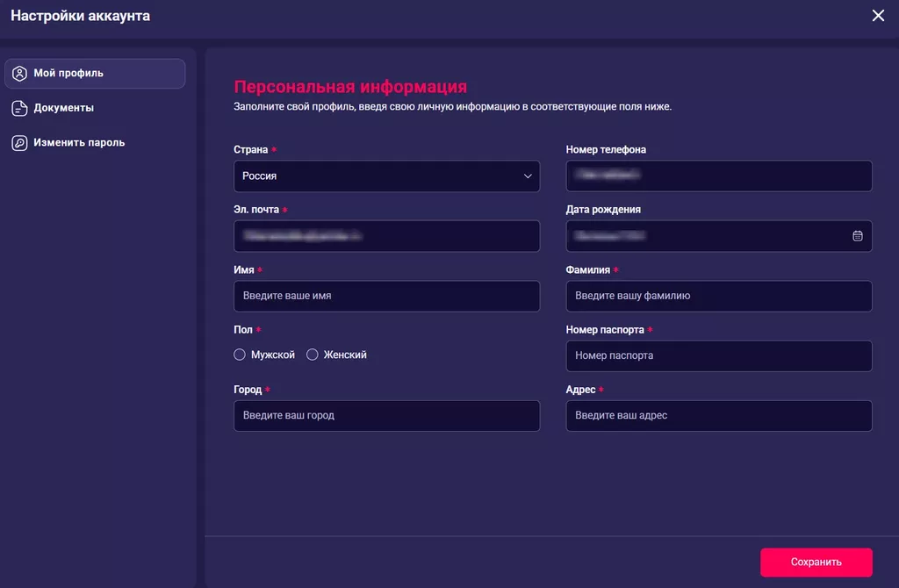Click the Город input box
Viewport: 899px width, 588px height.
pyautogui.click(x=386, y=416)
